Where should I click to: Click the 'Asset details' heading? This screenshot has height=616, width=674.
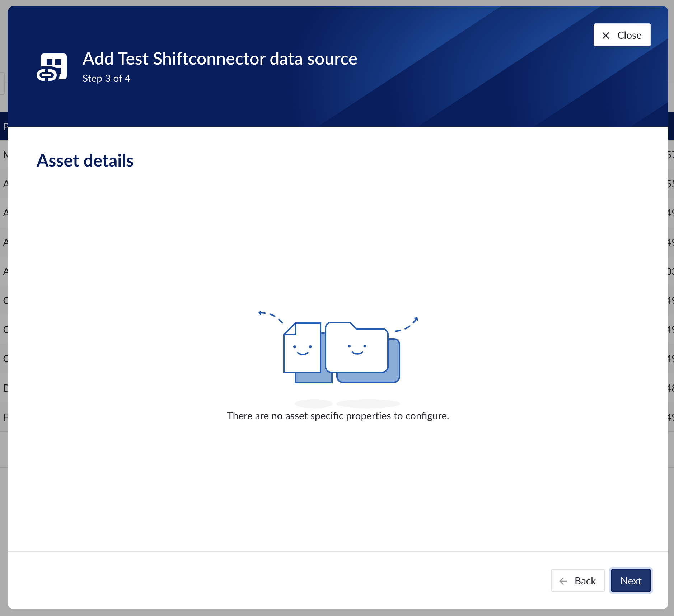pyautogui.click(x=85, y=160)
